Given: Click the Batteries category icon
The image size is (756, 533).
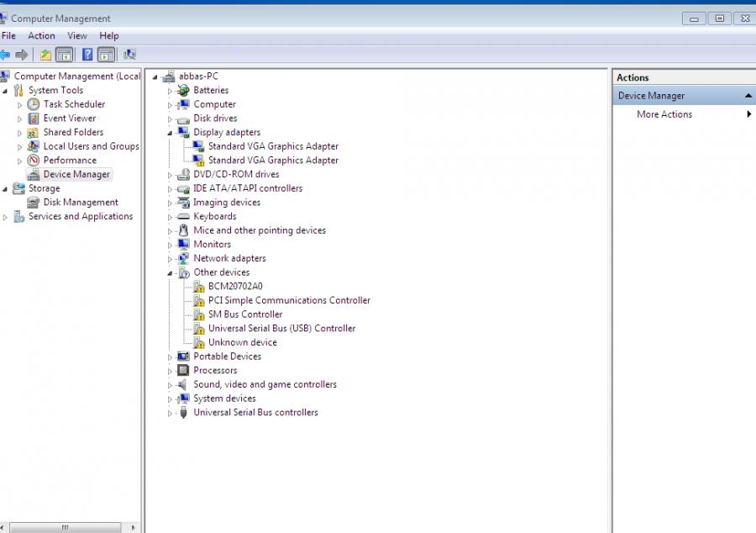Looking at the screenshot, I should [x=183, y=90].
